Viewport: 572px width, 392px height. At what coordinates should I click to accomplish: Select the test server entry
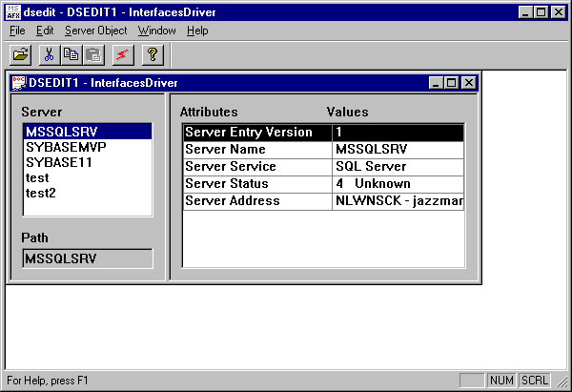(88, 177)
